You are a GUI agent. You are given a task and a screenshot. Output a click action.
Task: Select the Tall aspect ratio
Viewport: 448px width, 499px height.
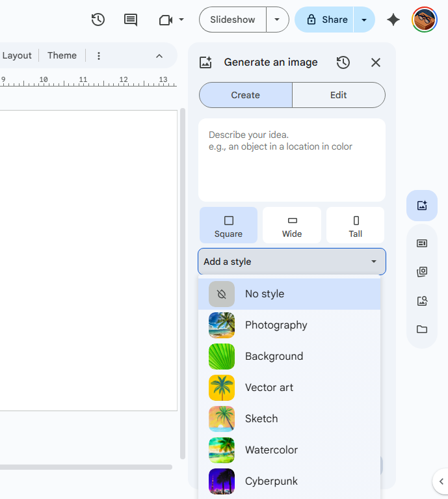point(356,225)
